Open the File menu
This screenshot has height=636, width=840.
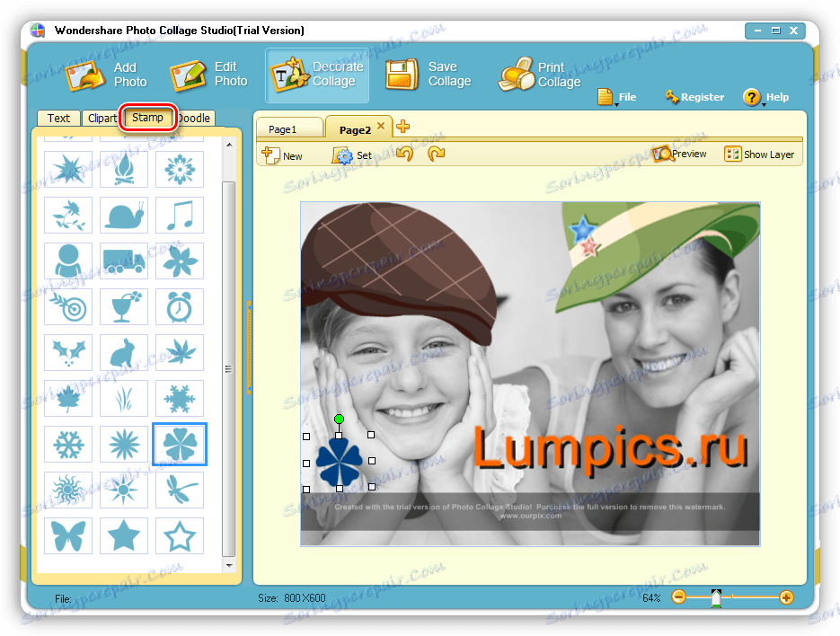tap(616, 97)
